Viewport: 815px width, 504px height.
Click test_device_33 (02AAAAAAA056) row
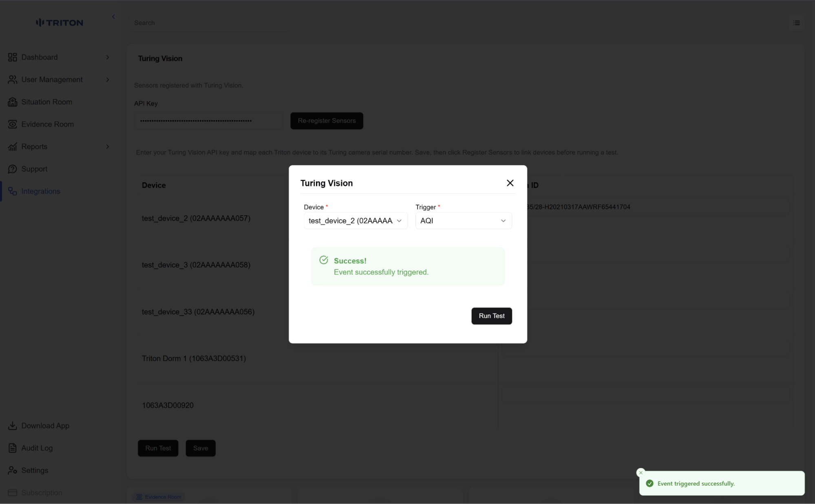[198, 312]
